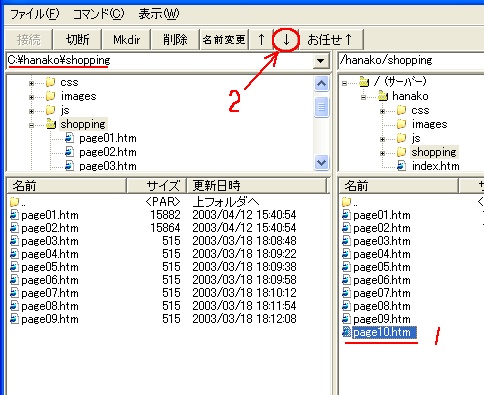Select local js folder icon in tree
The image size is (484, 395).
51,110
